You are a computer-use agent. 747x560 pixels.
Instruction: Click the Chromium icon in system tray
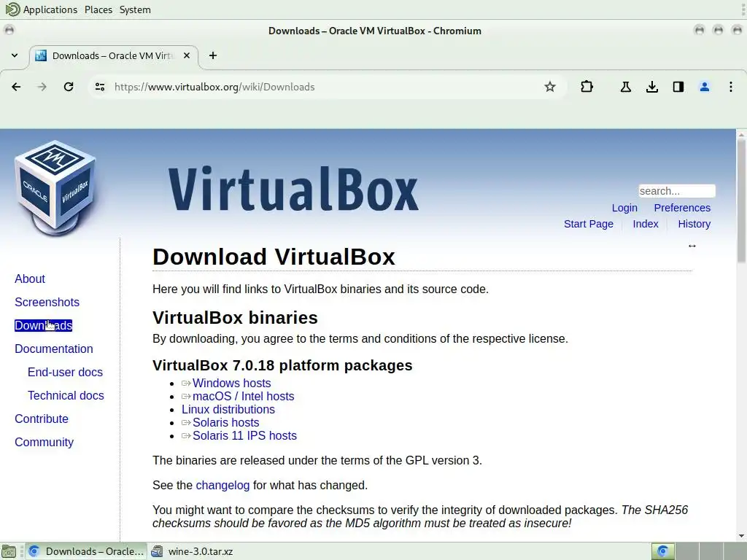662,551
